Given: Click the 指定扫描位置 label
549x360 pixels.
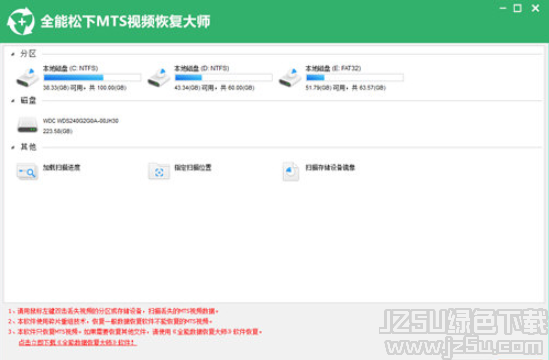Looking at the screenshot, I should point(193,167).
